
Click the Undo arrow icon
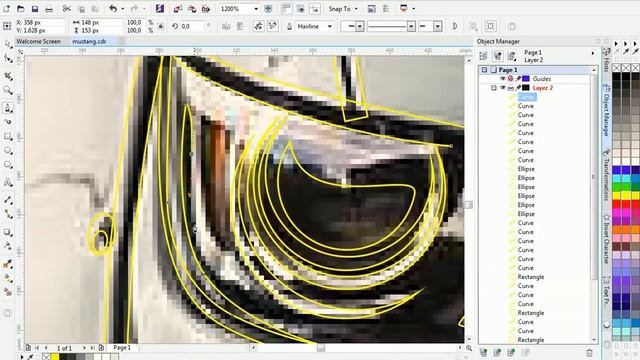click(x=113, y=9)
